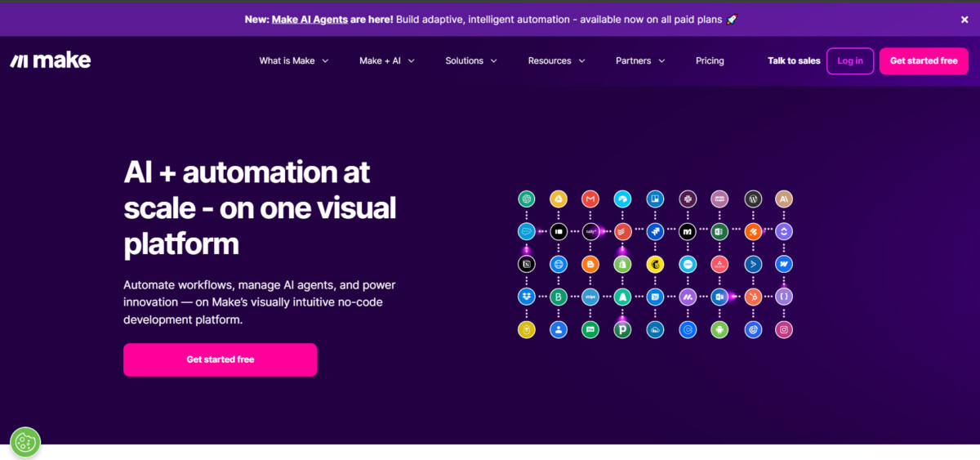Select the Shopify app icon

coord(622,264)
